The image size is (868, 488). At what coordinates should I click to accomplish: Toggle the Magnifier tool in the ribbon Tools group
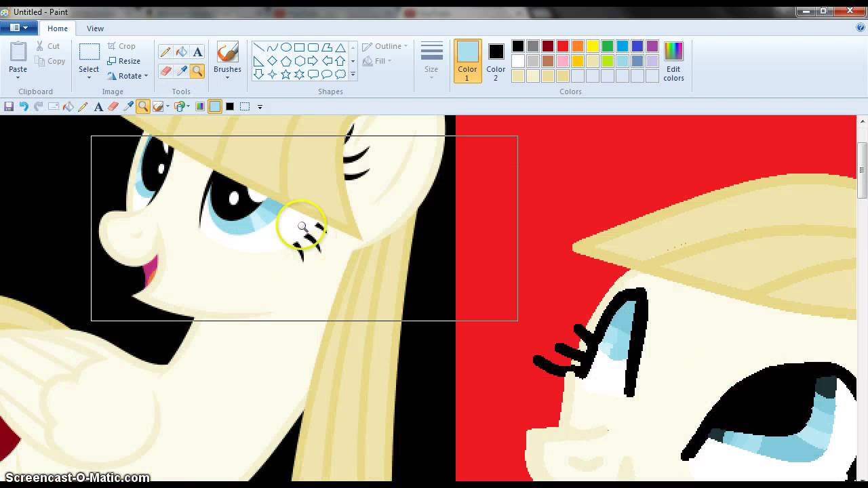[x=197, y=71]
